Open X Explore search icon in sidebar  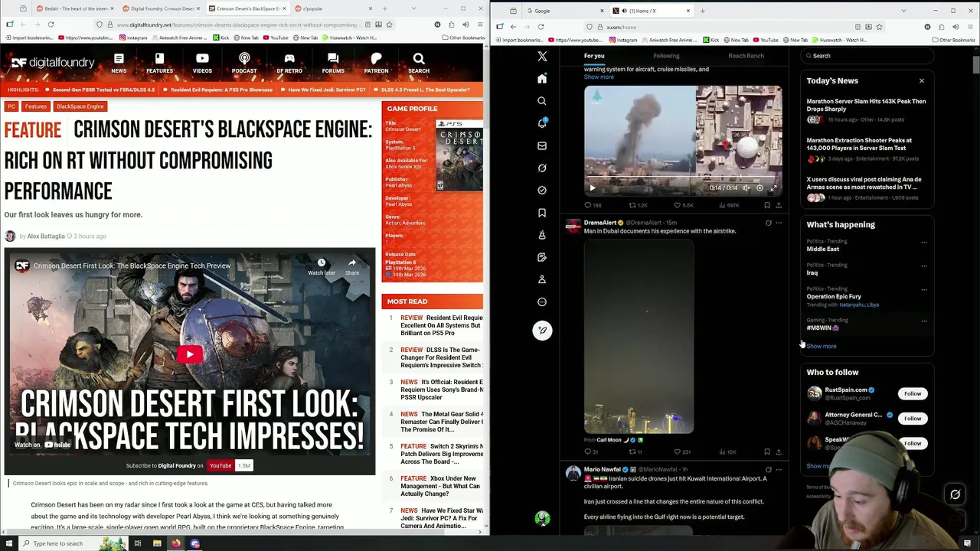[x=542, y=101]
